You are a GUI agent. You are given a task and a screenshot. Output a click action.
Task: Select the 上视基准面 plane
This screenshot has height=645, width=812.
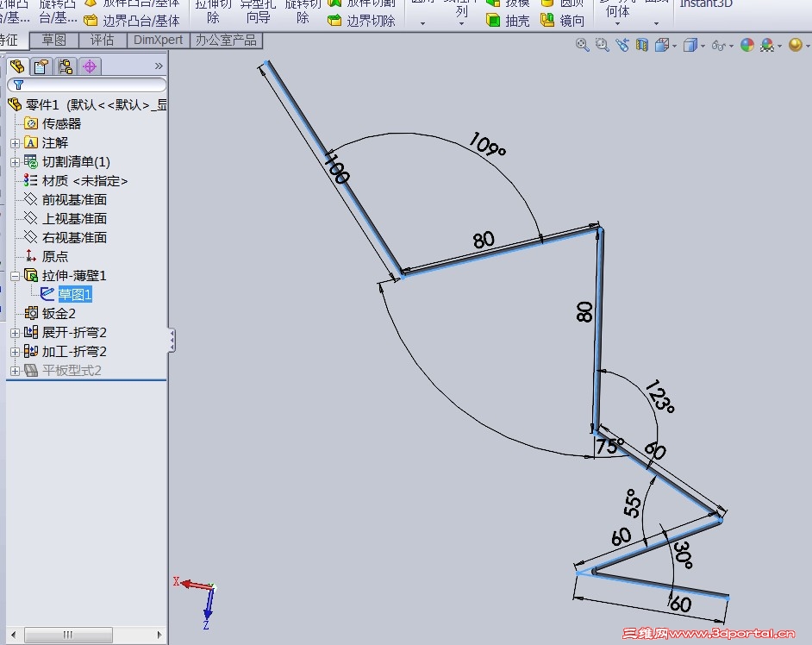66,219
